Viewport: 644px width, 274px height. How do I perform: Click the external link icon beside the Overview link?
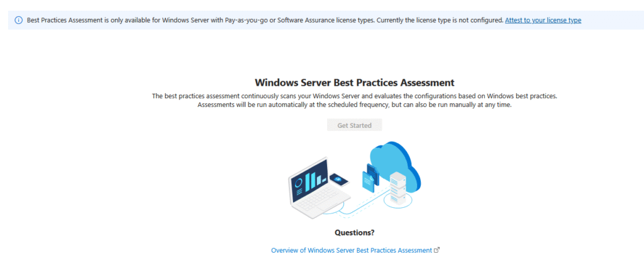pyautogui.click(x=437, y=249)
